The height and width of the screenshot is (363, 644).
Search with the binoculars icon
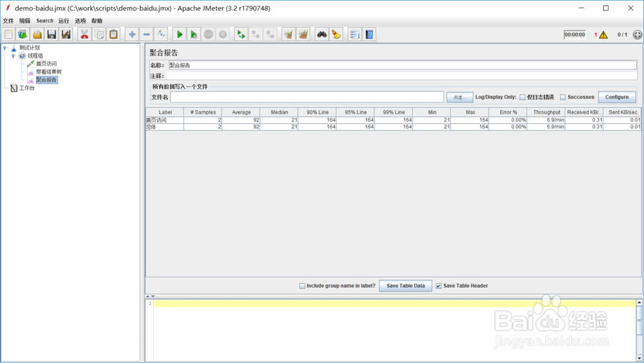[321, 35]
